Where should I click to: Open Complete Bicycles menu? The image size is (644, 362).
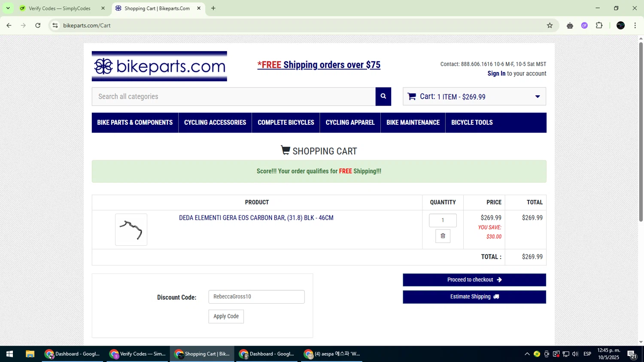tap(286, 122)
